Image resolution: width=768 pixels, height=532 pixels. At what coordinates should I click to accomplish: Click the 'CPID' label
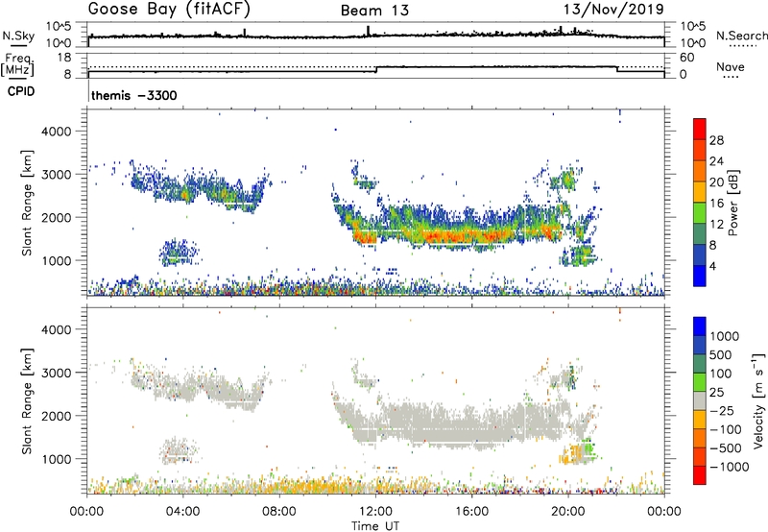pyautogui.click(x=21, y=91)
